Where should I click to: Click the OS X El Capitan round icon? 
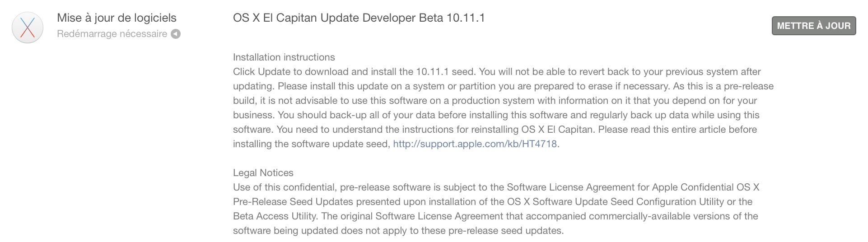[28, 28]
